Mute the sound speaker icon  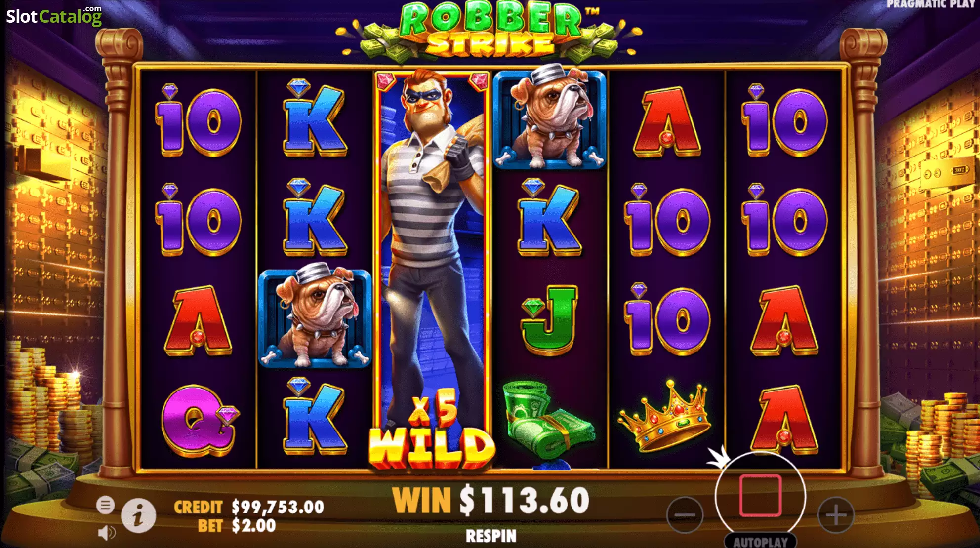(x=107, y=533)
